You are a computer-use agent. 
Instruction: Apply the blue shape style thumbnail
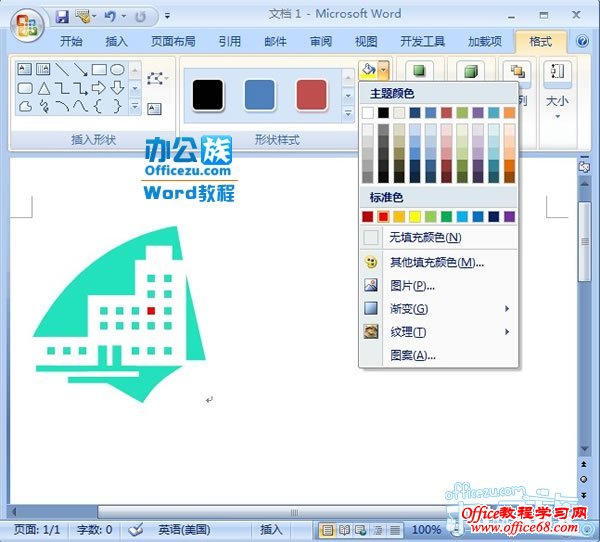[259, 95]
